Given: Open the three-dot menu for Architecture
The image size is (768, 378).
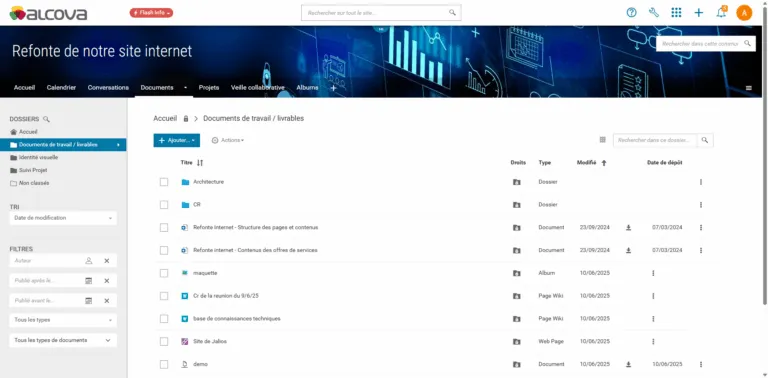Looking at the screenshot, I should point(701,182).
